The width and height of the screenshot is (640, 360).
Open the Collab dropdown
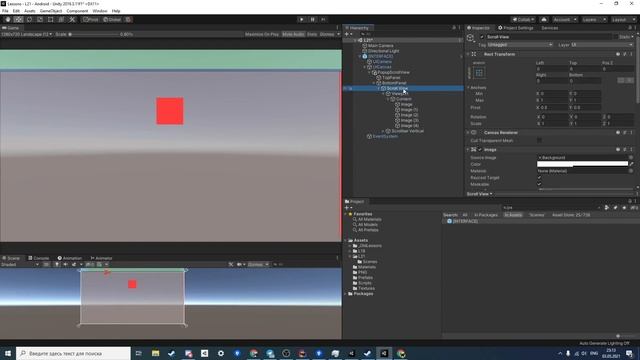tap(523, 20)
